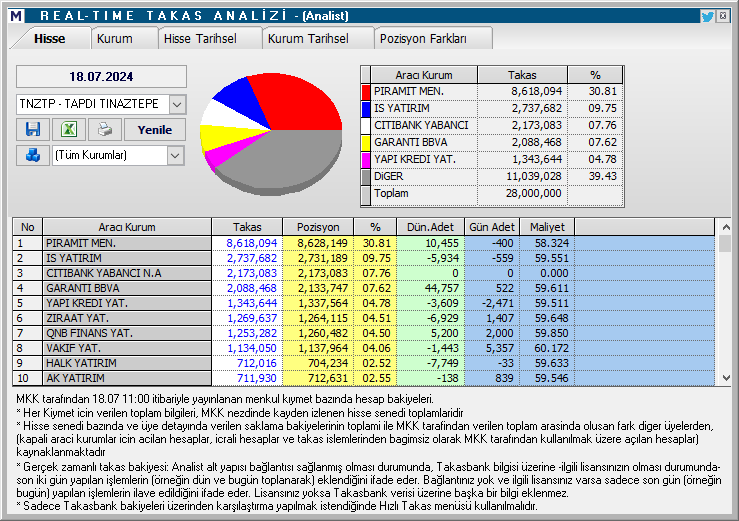Image resolution: width=739 pixels, height=521 pixels.
Task: Expand the (Tüm Kurumlar) dropdown arrow
Action: pos(175,155)
